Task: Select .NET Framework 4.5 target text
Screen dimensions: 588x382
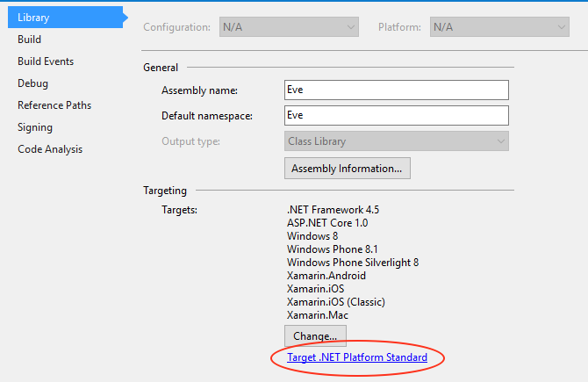Action: pos(333,210)
